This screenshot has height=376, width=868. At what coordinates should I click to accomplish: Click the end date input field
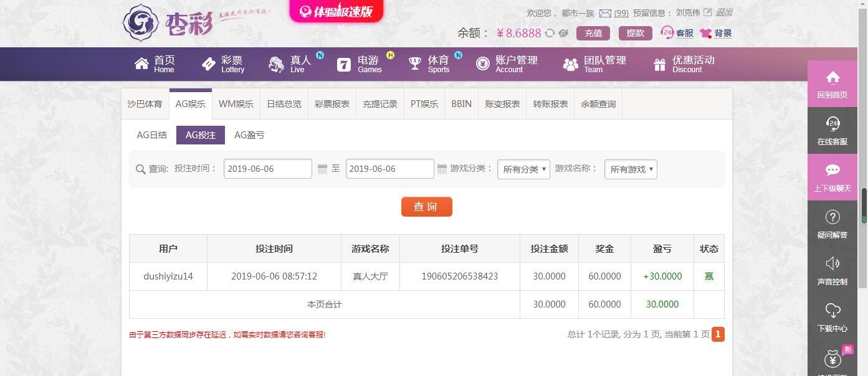click(390, 169)
